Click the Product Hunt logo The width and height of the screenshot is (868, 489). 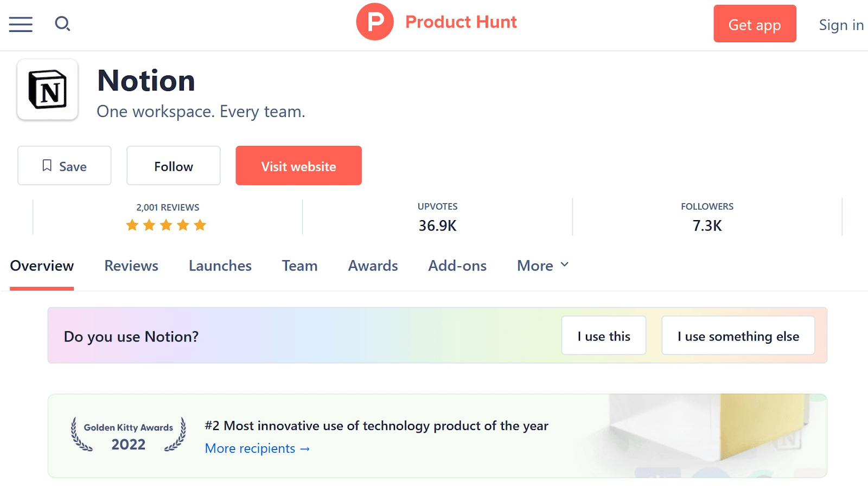pos(436,22)
